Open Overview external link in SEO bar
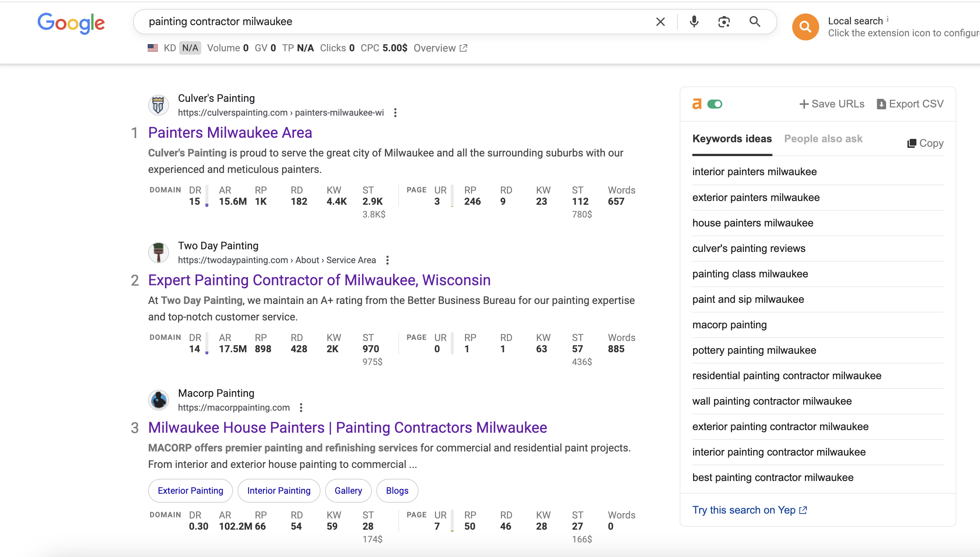Screen dimensions: 980x557 [x=440, y=48]
